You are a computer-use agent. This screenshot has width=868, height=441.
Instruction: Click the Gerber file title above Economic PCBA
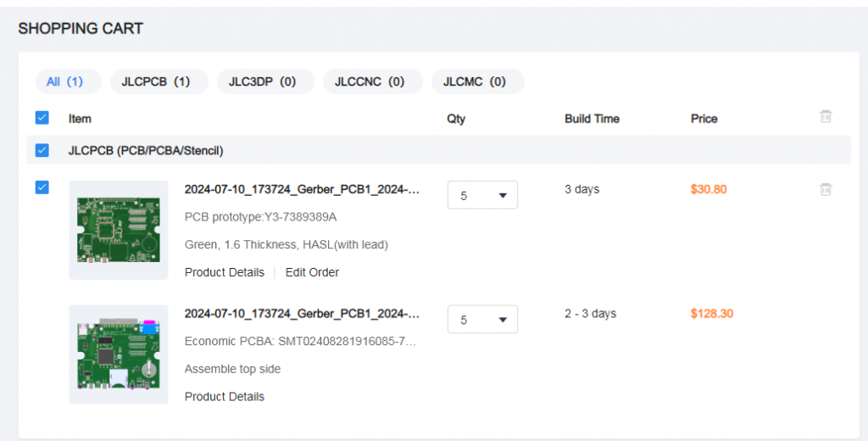point(302,314)
